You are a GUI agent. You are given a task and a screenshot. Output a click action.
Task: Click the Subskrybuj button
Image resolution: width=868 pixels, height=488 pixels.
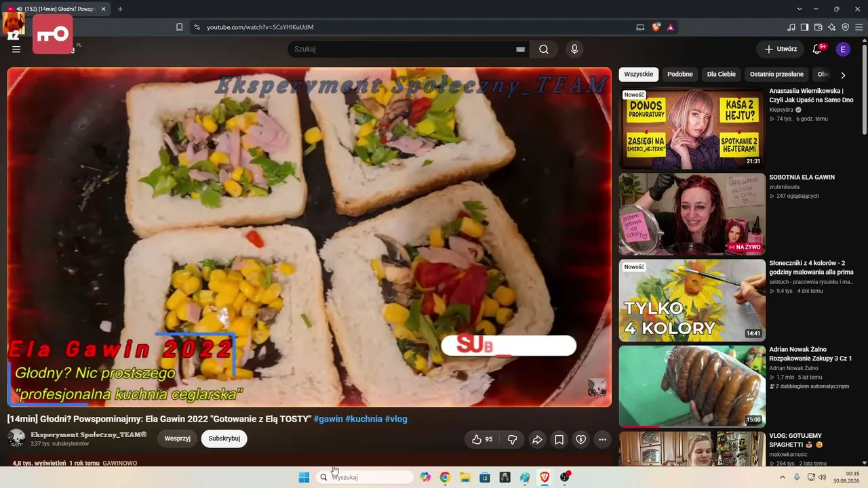click(224, 439)
